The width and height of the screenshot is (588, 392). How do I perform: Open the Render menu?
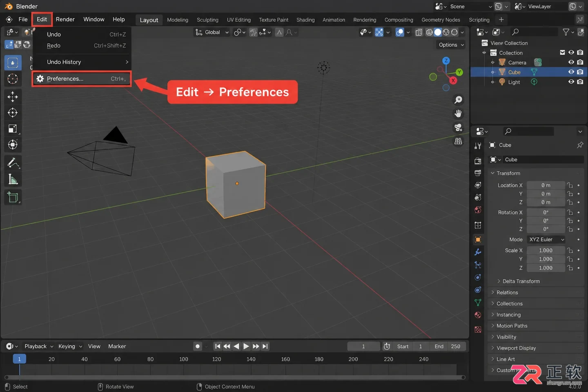65,19
